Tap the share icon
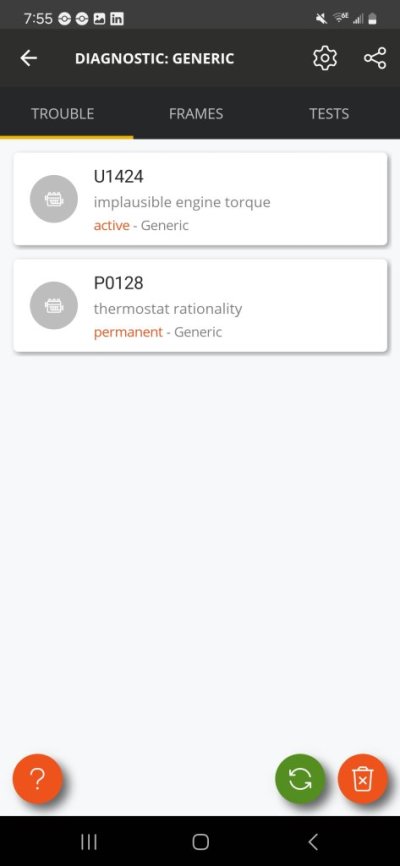This screenshot has width=400, height=866. (375, 59)
